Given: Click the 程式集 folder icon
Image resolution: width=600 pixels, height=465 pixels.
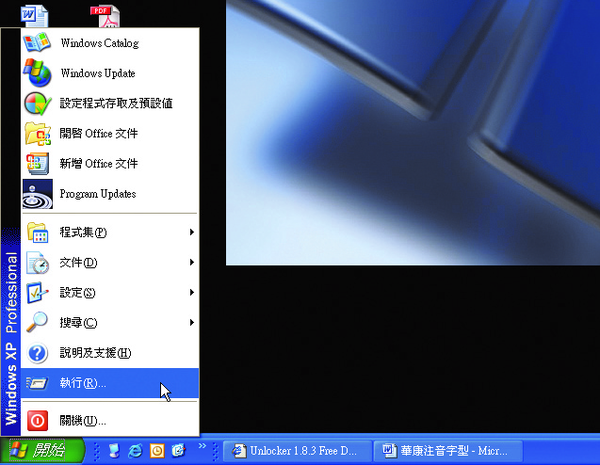Looking at the screenshot, I should tap(38, 232).
